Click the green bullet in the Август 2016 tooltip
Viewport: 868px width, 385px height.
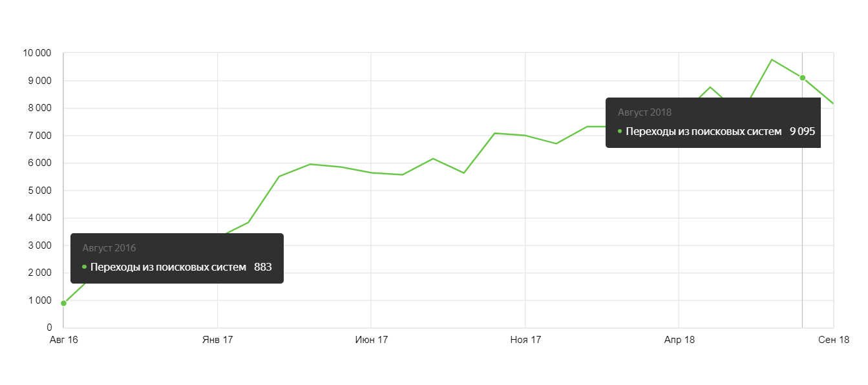coord(85,267)
